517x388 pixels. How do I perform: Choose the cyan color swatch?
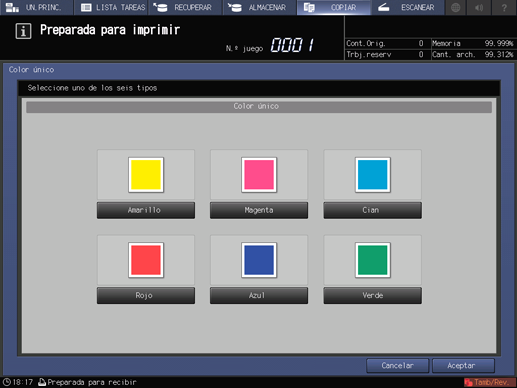[373, 175]
